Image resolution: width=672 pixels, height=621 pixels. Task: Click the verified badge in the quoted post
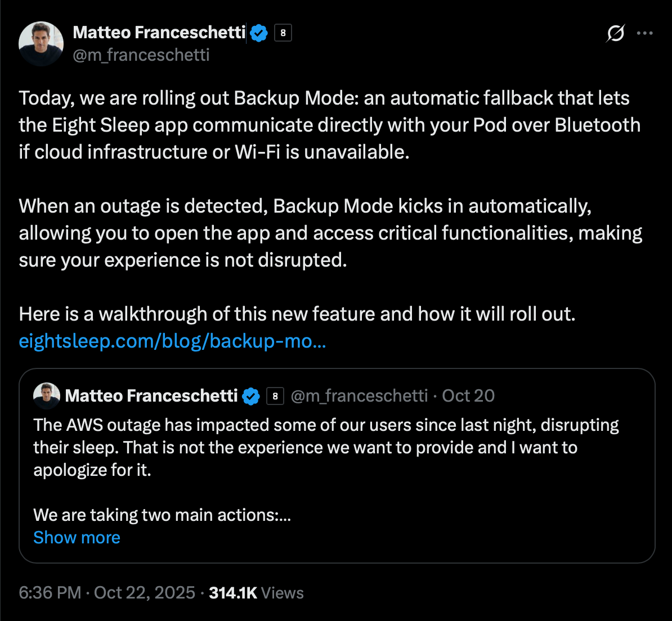click(x=251, y=396)
